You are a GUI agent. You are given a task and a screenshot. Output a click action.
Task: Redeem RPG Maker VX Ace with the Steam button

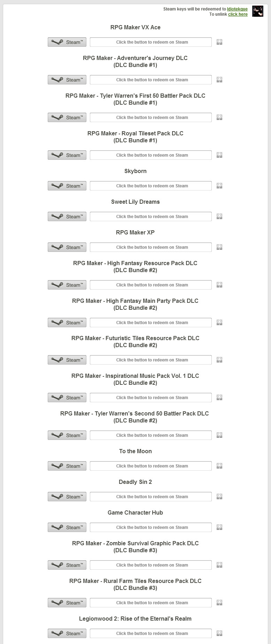67,42
